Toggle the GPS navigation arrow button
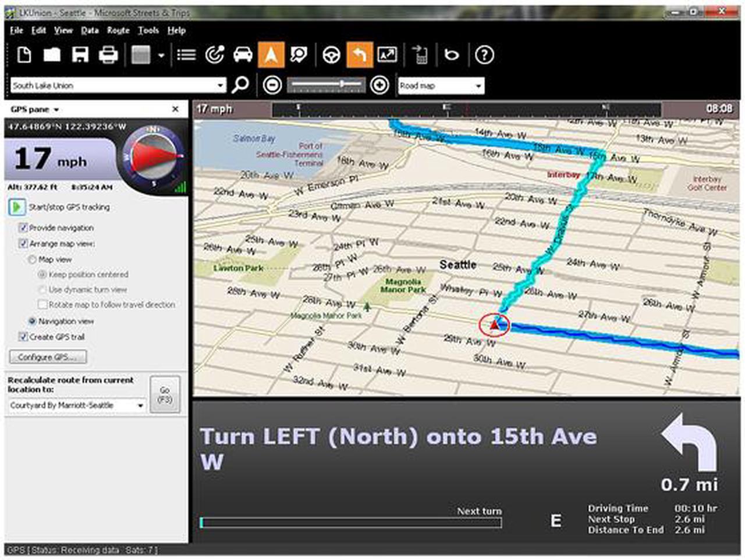Viewport: 745px width, 560px height. click(271, 55)
